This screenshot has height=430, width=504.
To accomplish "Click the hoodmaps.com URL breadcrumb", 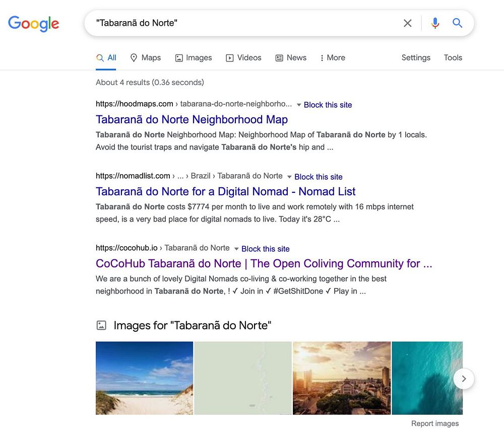I will 194,104.
